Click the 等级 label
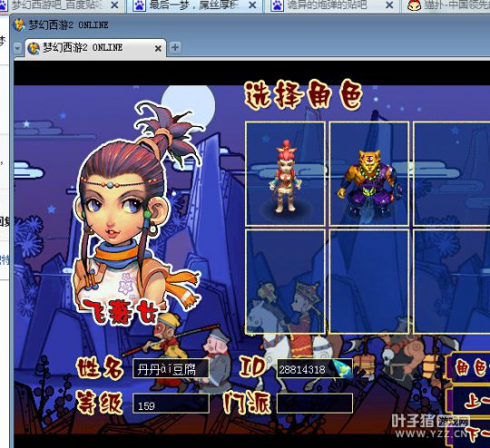The height and width of the screenshot is (448, 490). [100, 403]
